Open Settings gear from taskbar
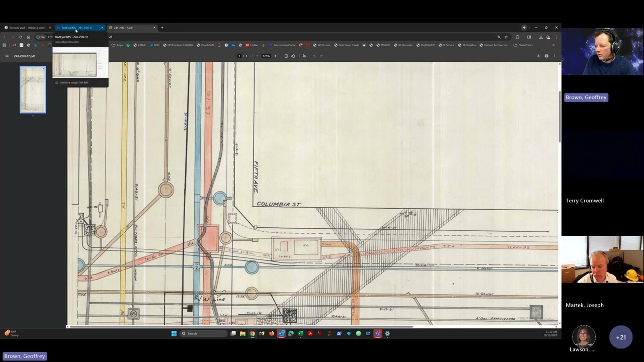Screen dimensions: 644x362 (x=387, y=333)
